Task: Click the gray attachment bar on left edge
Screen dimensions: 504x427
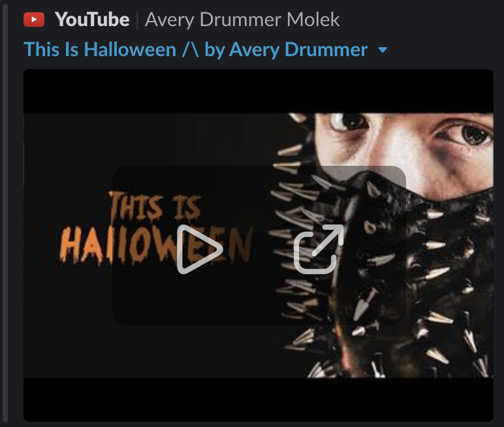Action: (x=5, y=214)
